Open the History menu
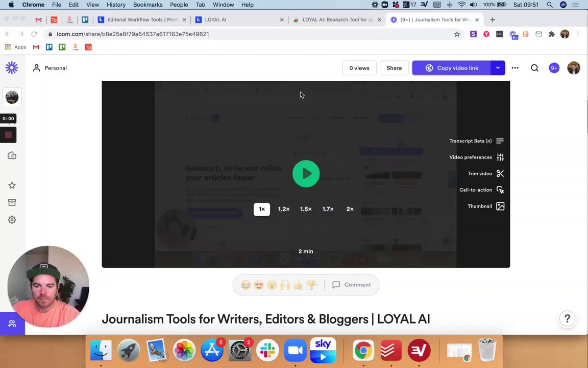The width and height of the screenshot is (588, 368). (116, 5)
